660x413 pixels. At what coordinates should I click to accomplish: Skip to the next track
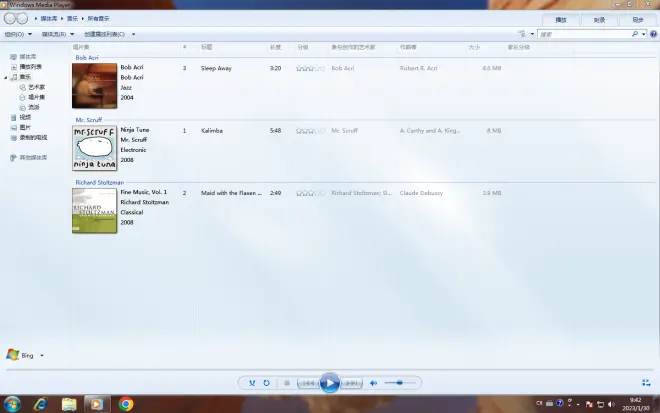352,383
